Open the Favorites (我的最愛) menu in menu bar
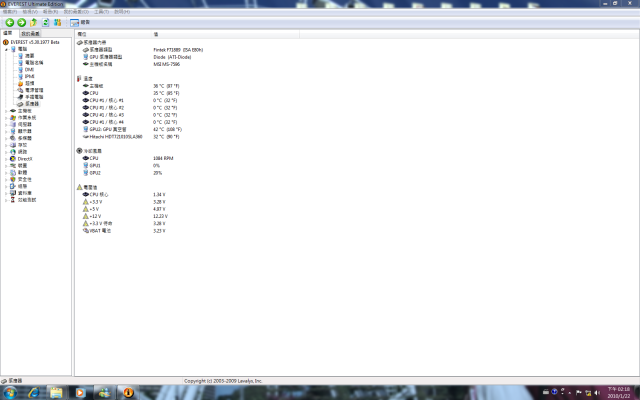The height and width of the screenshot is (400, 640). 76,12
